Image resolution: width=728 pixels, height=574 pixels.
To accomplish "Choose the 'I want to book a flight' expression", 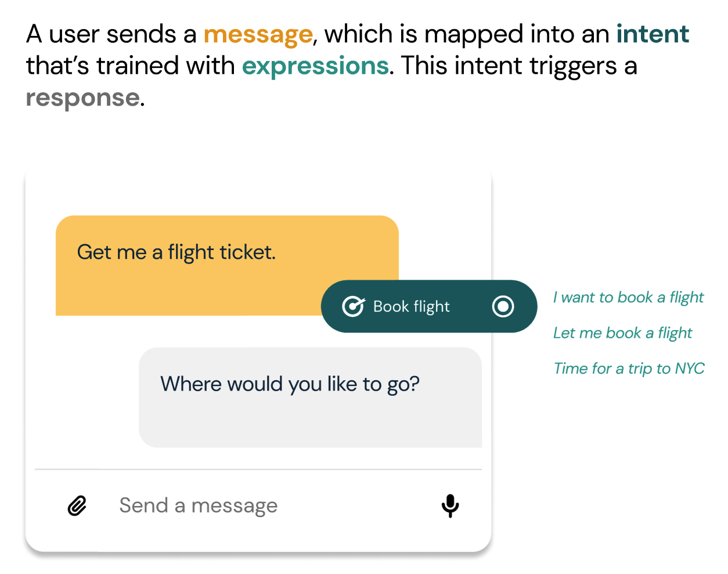I will tap(628, 298).
